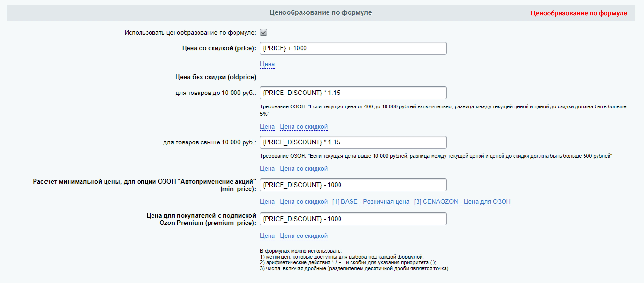Choose the [3] CENAOZON - Цена для ОЗОН tag

pos(462,202)
